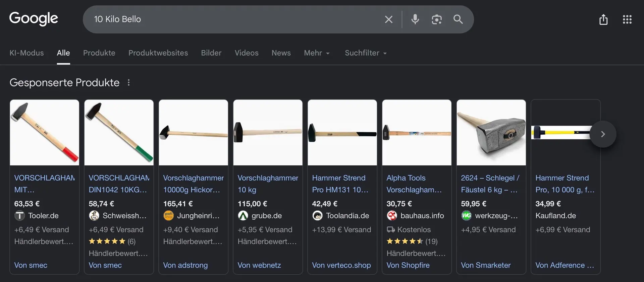Click the Von verteco.shop link
The image size is (644, 282).
(341, 265)
